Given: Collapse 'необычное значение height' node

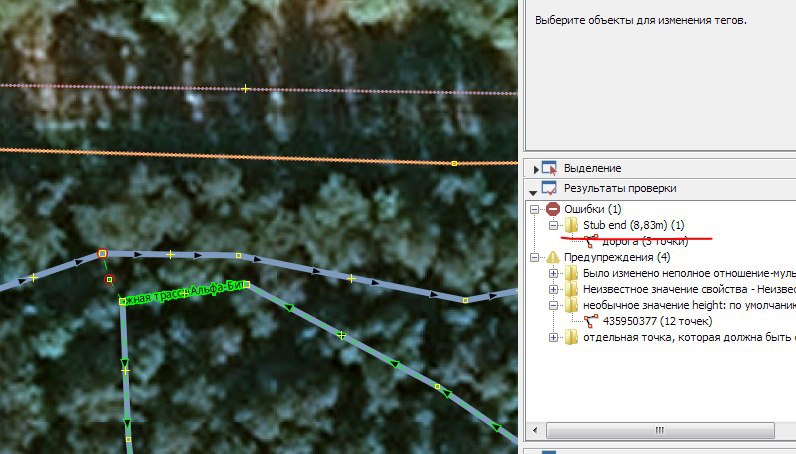Looking at the screenshot, I should pos(555,305).
